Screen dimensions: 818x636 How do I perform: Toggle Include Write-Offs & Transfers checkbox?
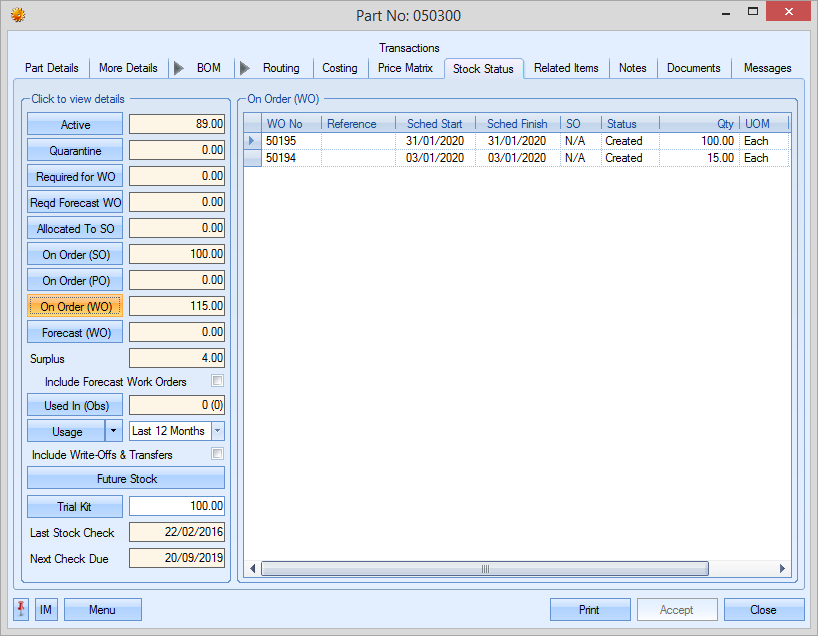click(x=217, y=454)
